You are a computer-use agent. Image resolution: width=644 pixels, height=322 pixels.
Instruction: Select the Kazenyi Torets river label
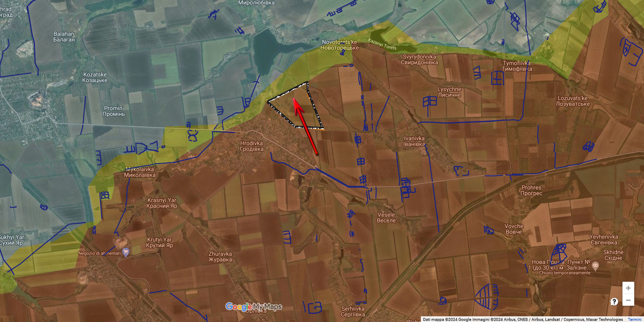[x=382, y=44]
